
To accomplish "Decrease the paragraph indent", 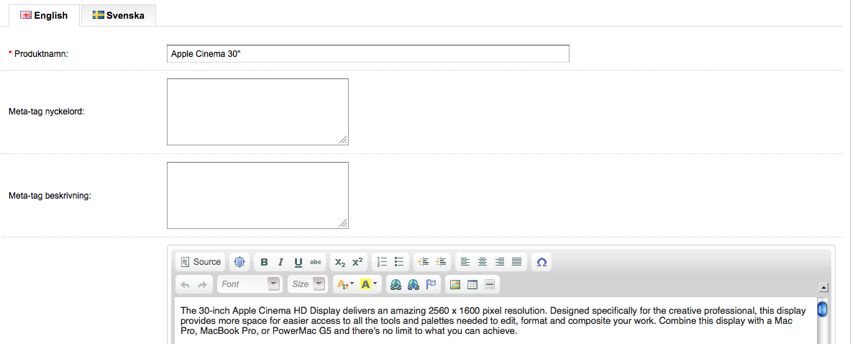I will pos(424,262).
